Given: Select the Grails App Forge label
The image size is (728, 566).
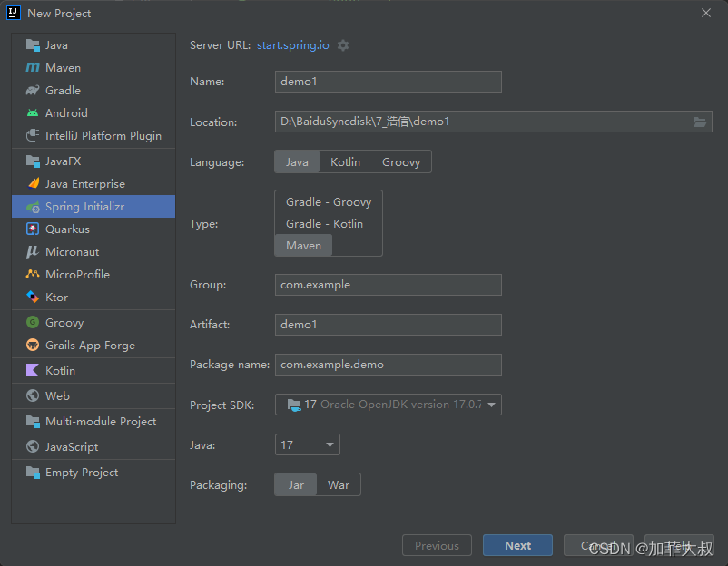Looking at the screenshot, I should [90, 346].
